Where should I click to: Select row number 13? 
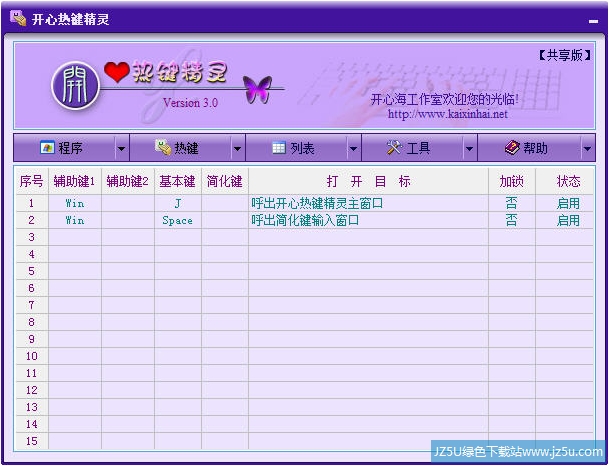pyautogui.click(x=31, y=407)
